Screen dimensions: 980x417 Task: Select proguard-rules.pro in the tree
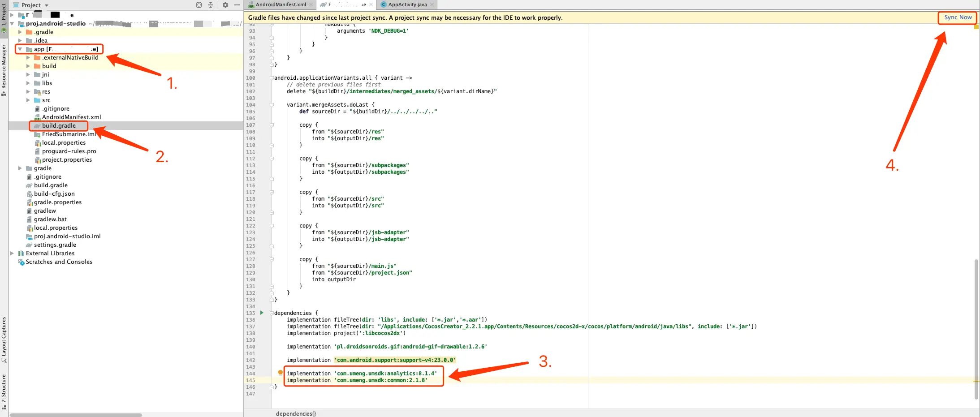(69, 151)
